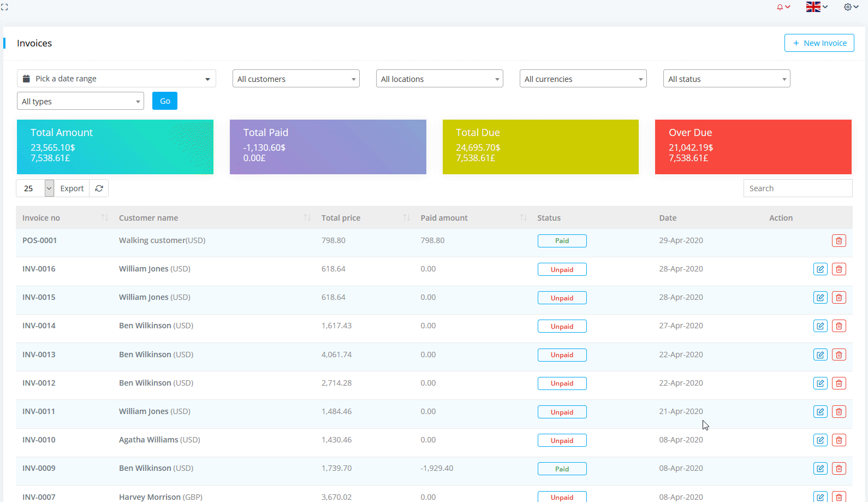Open the language flag selector
Screen dimensions: 868x502
coord(816,7)
